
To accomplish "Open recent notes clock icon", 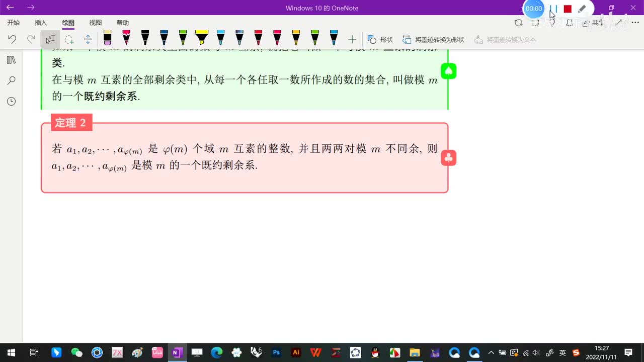I will pos(11,102).
